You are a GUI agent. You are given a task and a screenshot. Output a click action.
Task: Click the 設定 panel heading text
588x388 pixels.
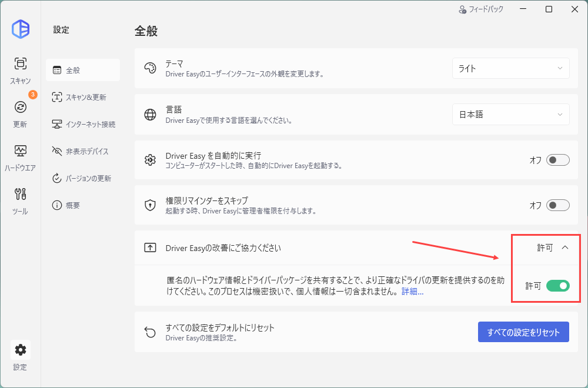click(x=61, y=30)
